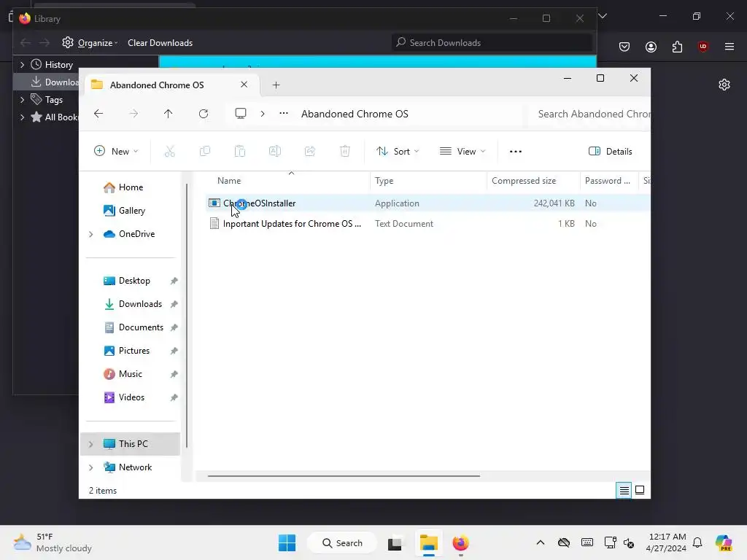Image resolution: width=747 pixels, height=560 pixels.
Task: Click the Share icon in Explorer toolbar
Action: (x=310, y=152)
